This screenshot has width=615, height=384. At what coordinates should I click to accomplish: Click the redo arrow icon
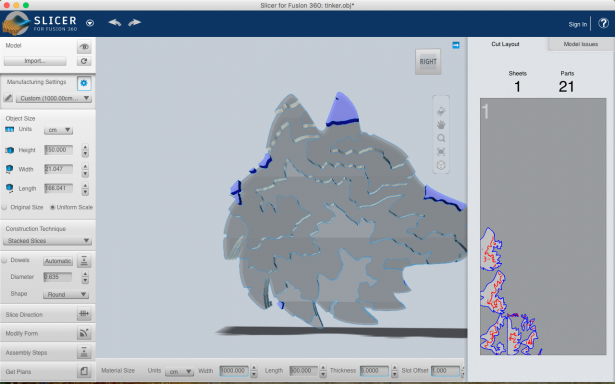tap(134, 22)
